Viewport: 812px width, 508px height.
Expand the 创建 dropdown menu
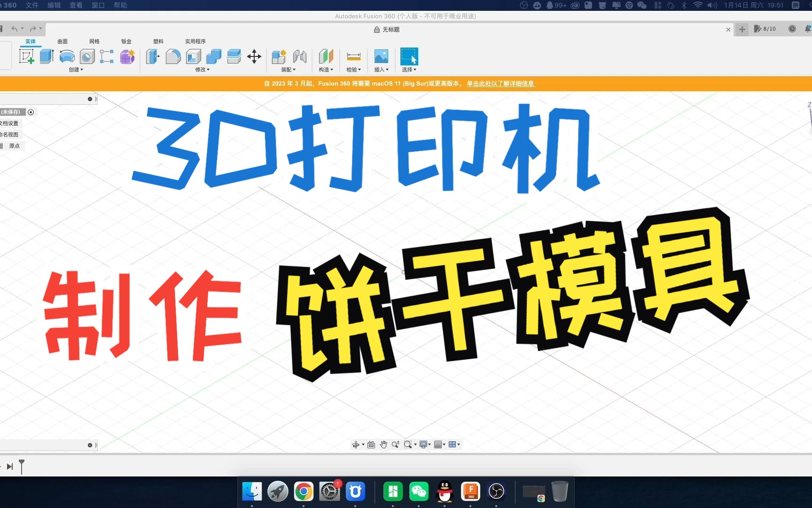[76, 70]
